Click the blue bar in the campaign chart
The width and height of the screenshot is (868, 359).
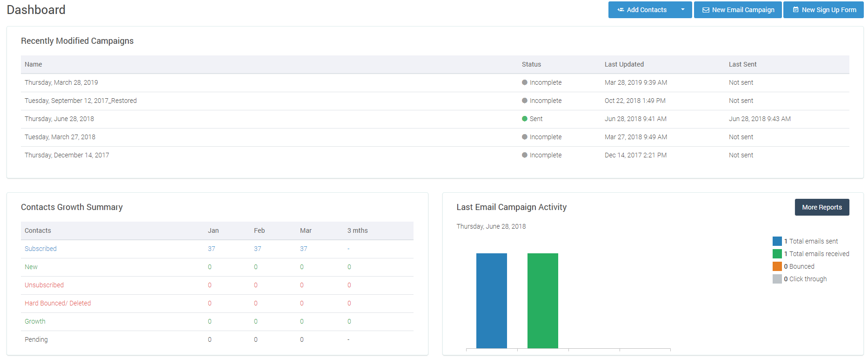coord(492,301)
